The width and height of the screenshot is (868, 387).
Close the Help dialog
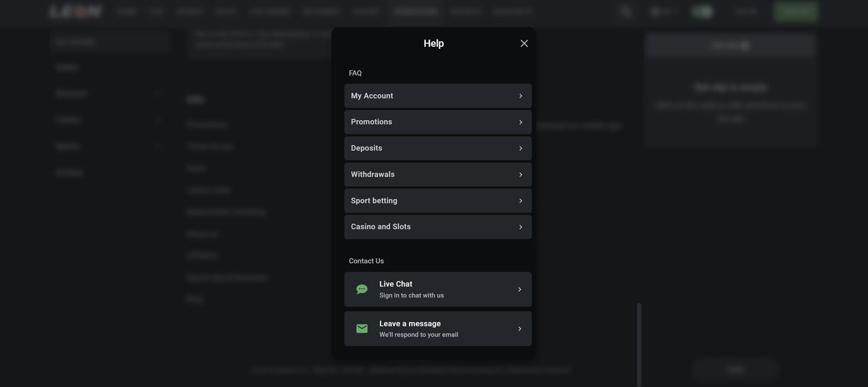point(524,43)
